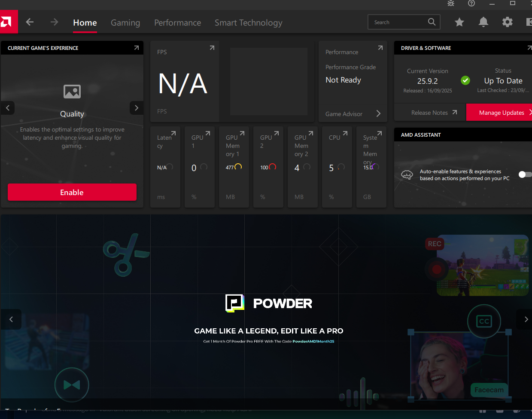This screenshot has height=419, width=532.
Task: Switch to the Gaming tab
Action: point(125,23)
